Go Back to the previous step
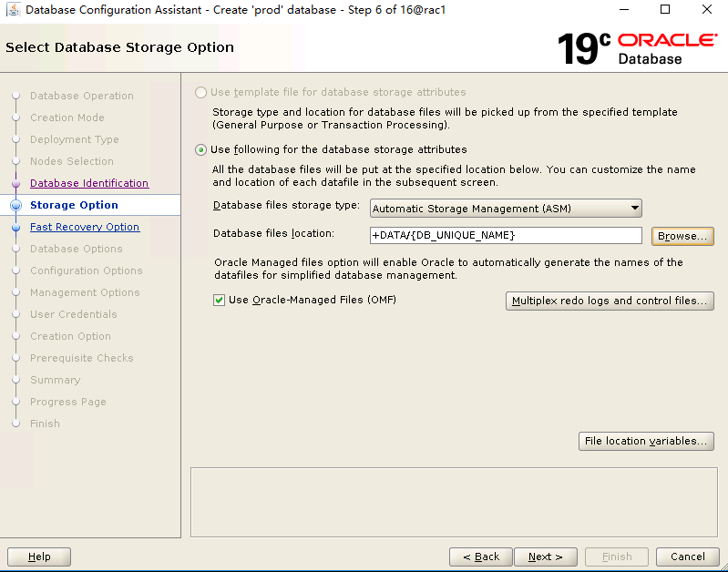728x572 pixels. point(481,557)
